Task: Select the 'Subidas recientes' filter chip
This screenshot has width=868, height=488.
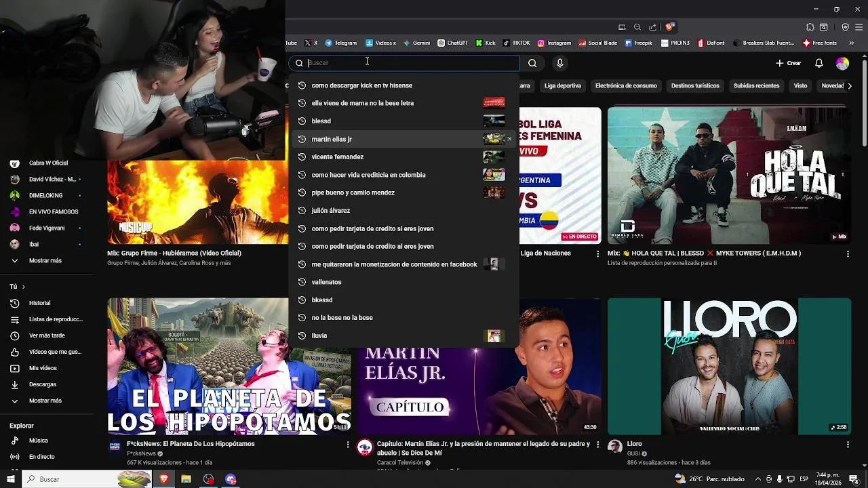Action: tap(756, 86)
